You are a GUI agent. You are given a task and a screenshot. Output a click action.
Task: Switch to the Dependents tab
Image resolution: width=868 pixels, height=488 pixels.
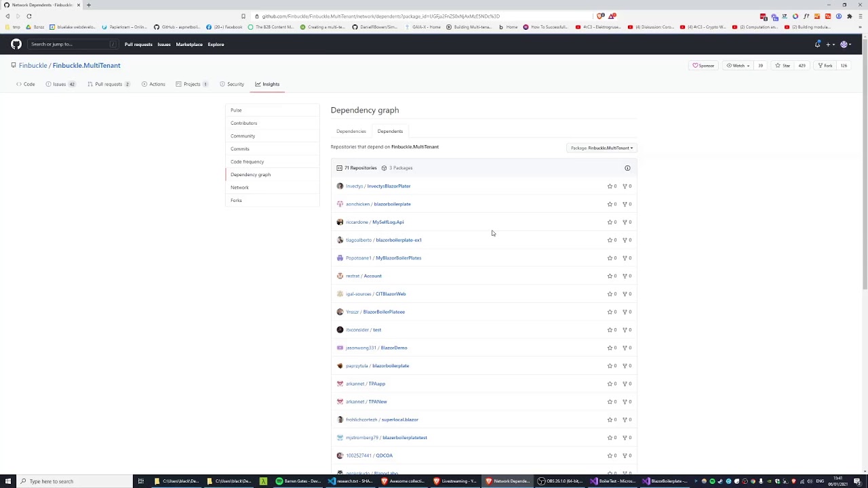click(x=390, y=131)
